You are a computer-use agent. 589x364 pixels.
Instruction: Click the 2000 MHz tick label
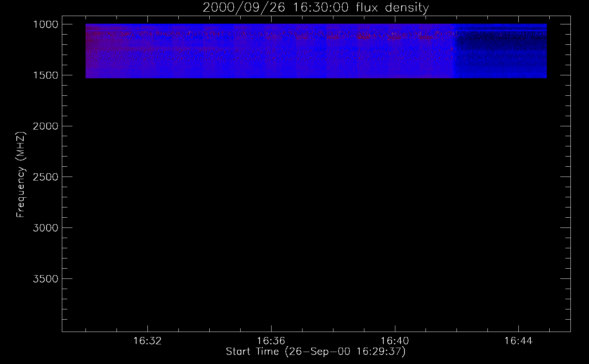click(x=46, y=126)
